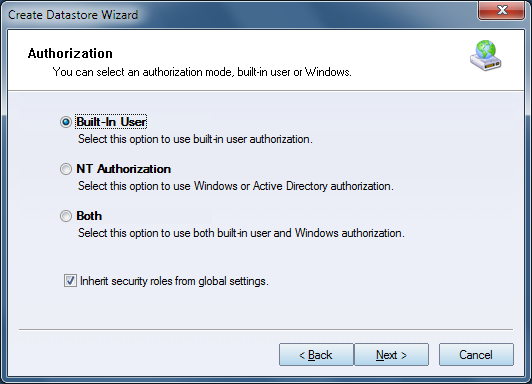Click the Windows or Active Directory description
Viewport: 532px width, 384px height.
tap(236, 186)
